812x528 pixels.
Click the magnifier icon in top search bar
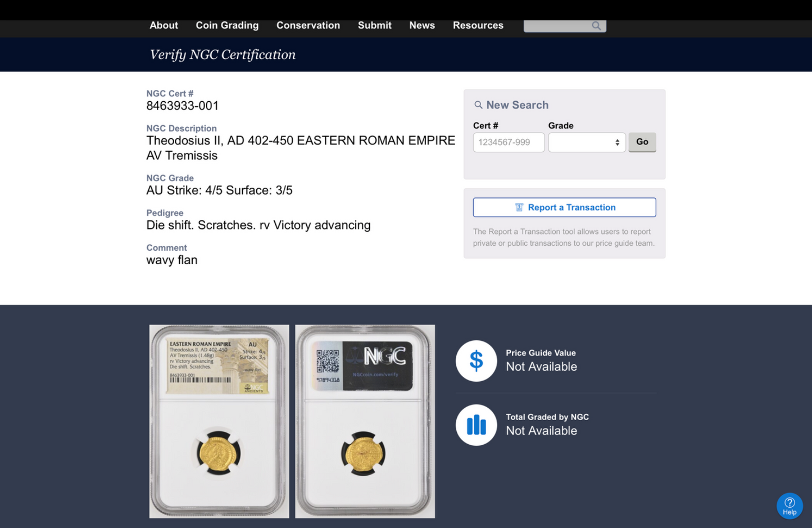(x=596, y=26)
